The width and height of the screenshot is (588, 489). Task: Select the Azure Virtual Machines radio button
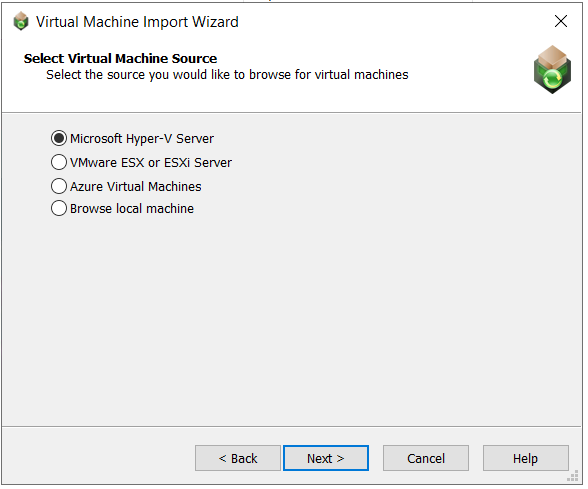[59, 186]
